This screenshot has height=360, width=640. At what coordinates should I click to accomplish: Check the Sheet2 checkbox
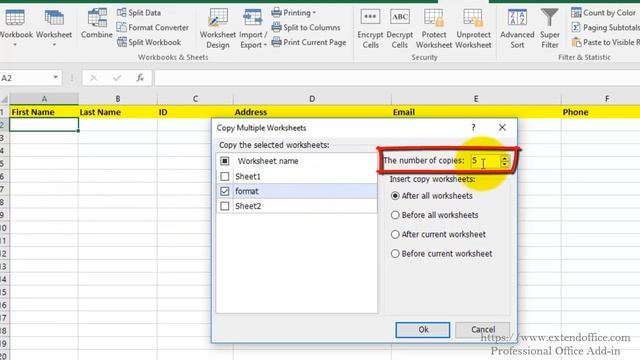[224, 206]
